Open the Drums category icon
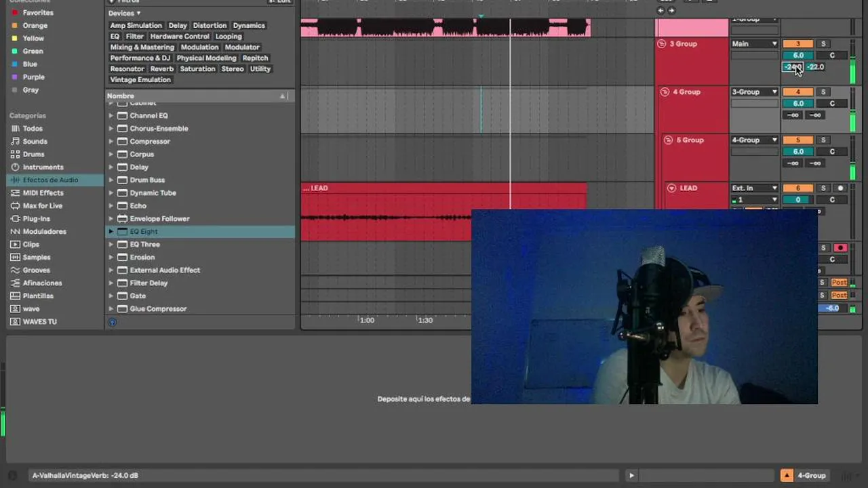Image resolution: width=868 pixels, height=488 pixels. pos(15,155)
